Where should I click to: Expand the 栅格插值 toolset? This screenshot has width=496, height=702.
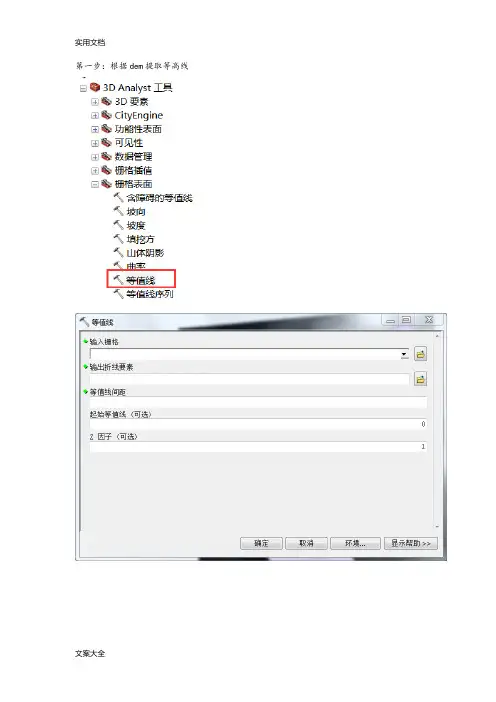pos(94,171)
